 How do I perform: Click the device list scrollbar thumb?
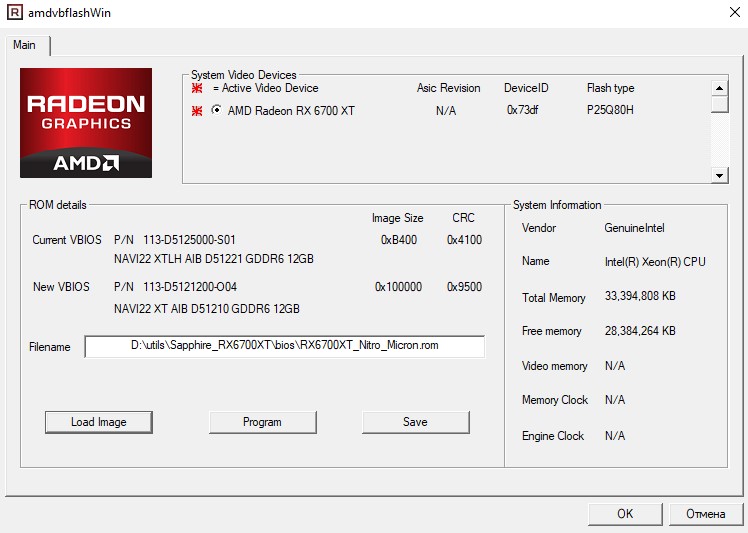click(719, 104)
